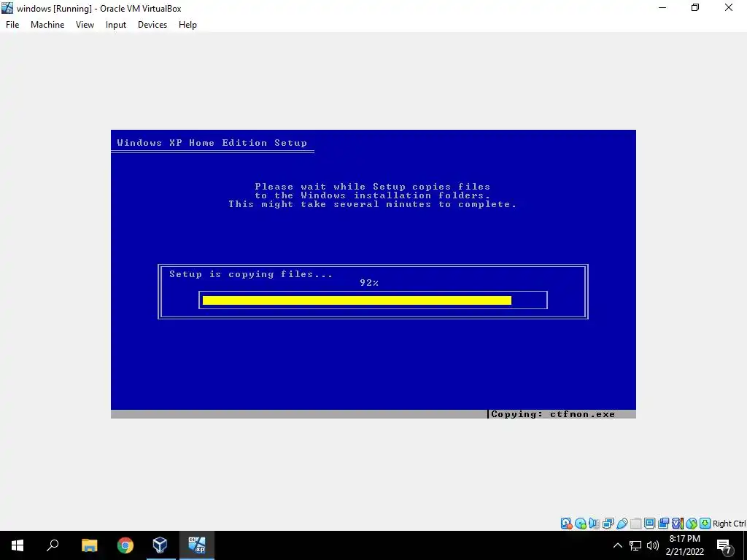Screen dimensions: 747x560
Task: Open the Help menu
Action: (x=187, y=25)
